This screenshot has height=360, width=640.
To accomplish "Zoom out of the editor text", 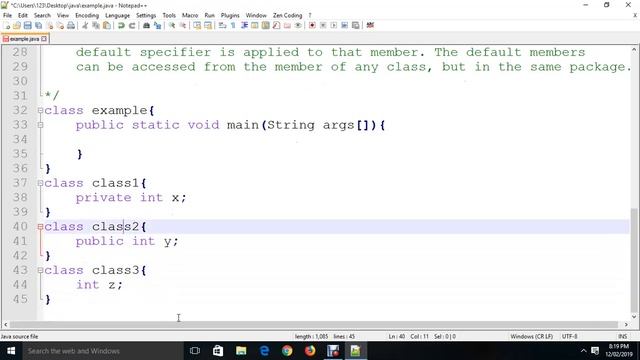I will click(182, 25).
